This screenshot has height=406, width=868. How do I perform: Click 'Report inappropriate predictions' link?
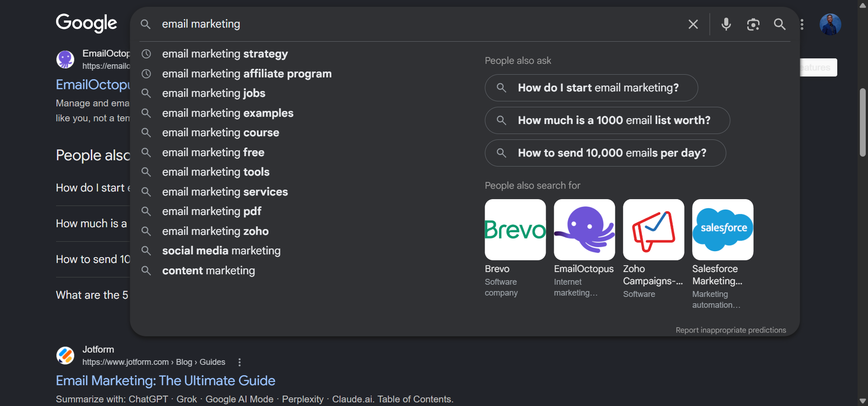pos(731,330)
